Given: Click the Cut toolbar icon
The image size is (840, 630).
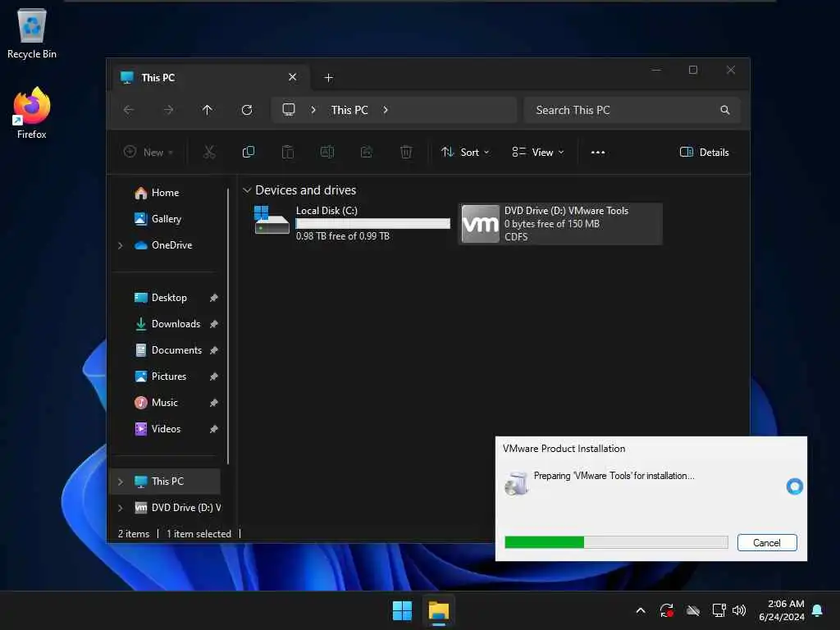Looking at the screenshot, I should click(x=209, y=152).
